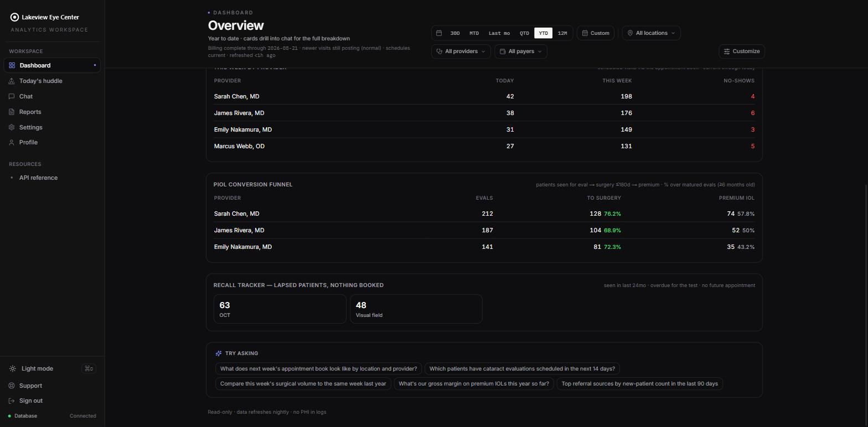This screenshot has height=427, width=868.
Task: Ask about next week's appointment book
Action: [x=318, y=369]
